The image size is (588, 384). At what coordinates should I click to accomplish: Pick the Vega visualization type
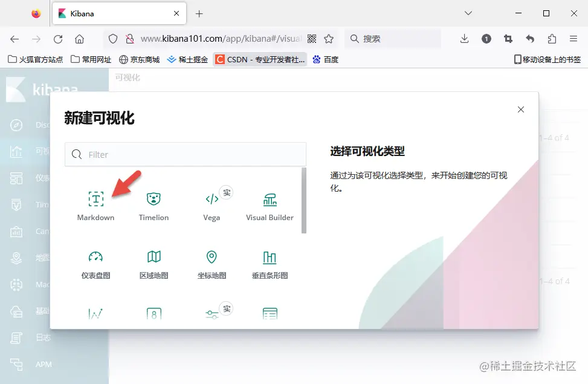(212, 206)
